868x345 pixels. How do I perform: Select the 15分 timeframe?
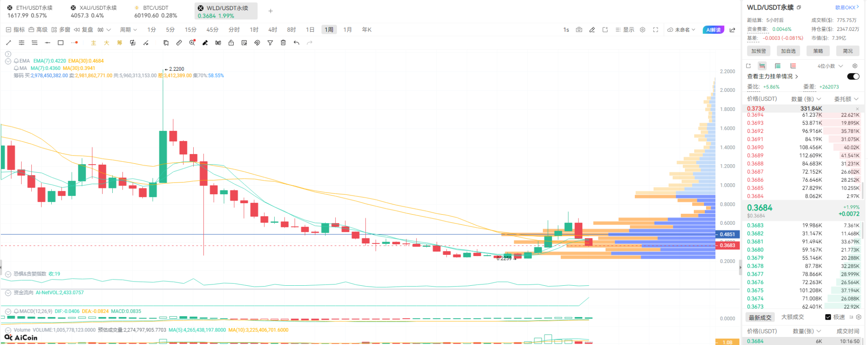(x=191, y=30)
